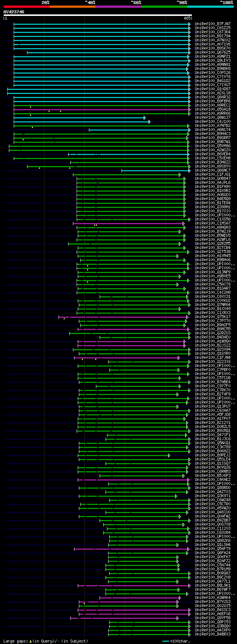Open hit UniRef100_Q676Z5
The image size is (237, 644).
click(x=213, y=52)
